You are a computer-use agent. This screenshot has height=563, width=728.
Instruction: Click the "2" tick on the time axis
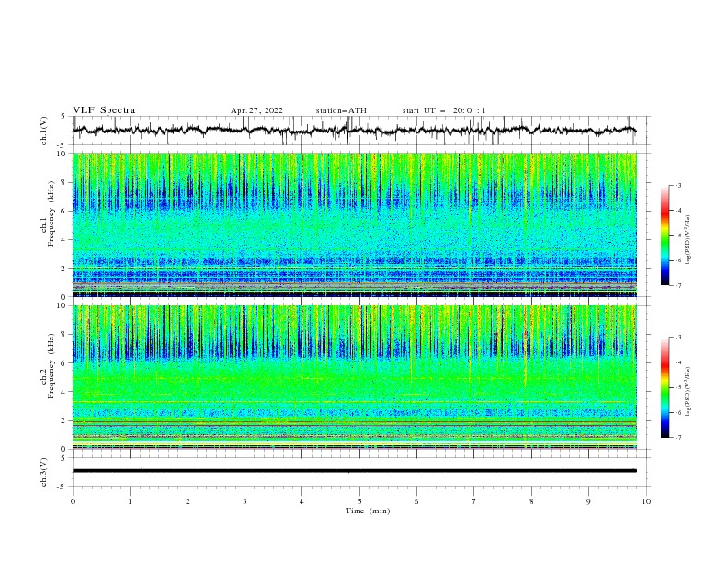[188, 501]
